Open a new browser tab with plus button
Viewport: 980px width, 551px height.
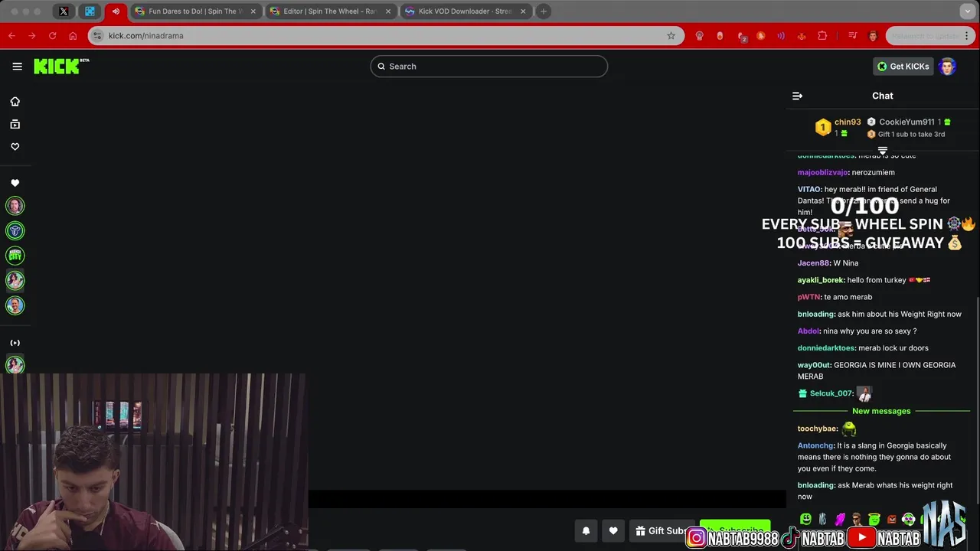(x=543, y=11)
